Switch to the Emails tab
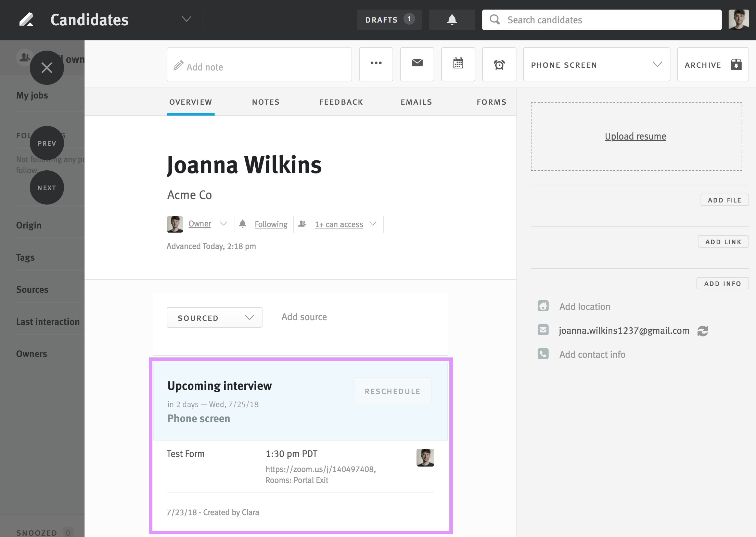The image size is (756, 537). coord(417,102)
